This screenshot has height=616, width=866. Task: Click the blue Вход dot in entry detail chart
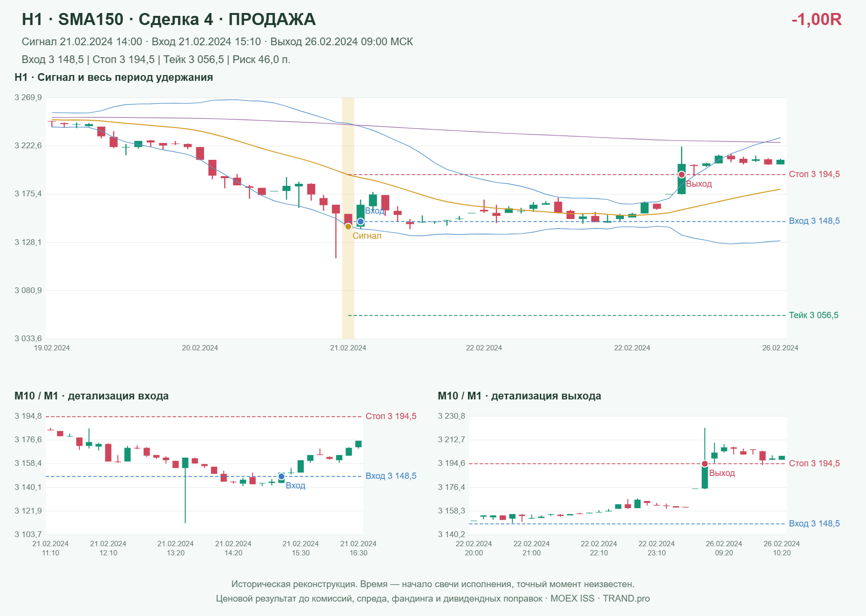[281, 476]
